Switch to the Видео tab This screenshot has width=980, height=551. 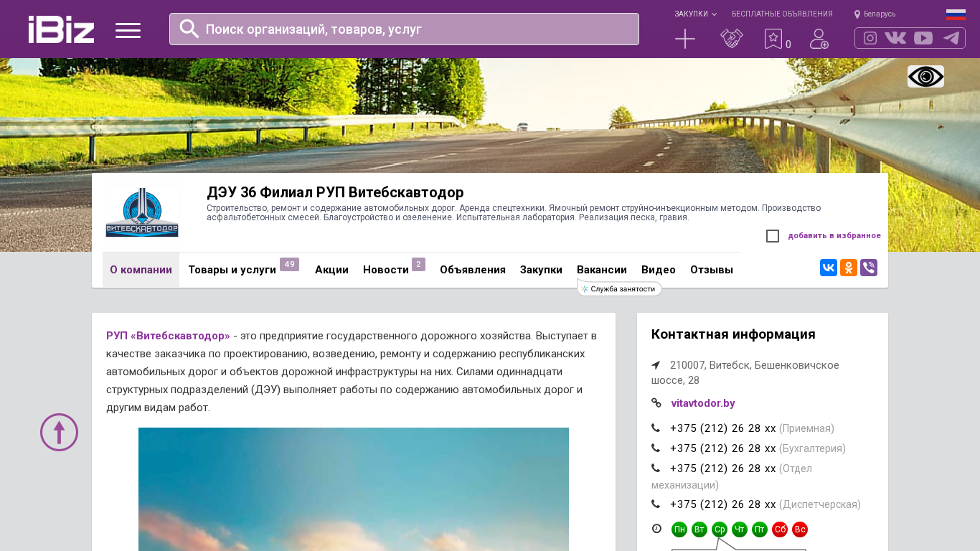659,270
